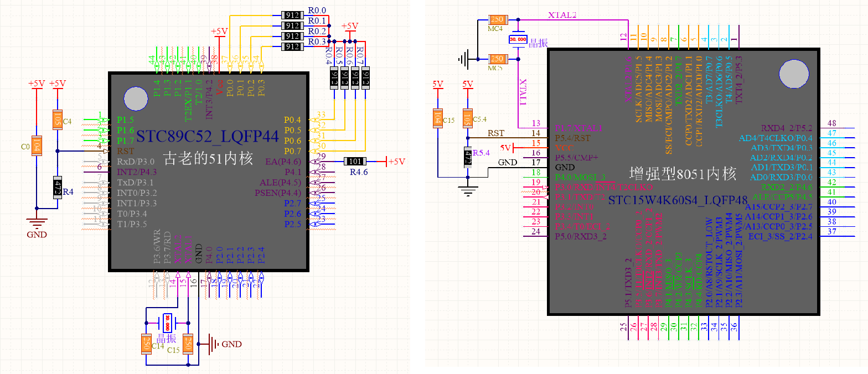Image resolution: width=868 pixels, height=374 pixels.
Task: Select capacitor MC5 marked 250
Action: point(497,59)
